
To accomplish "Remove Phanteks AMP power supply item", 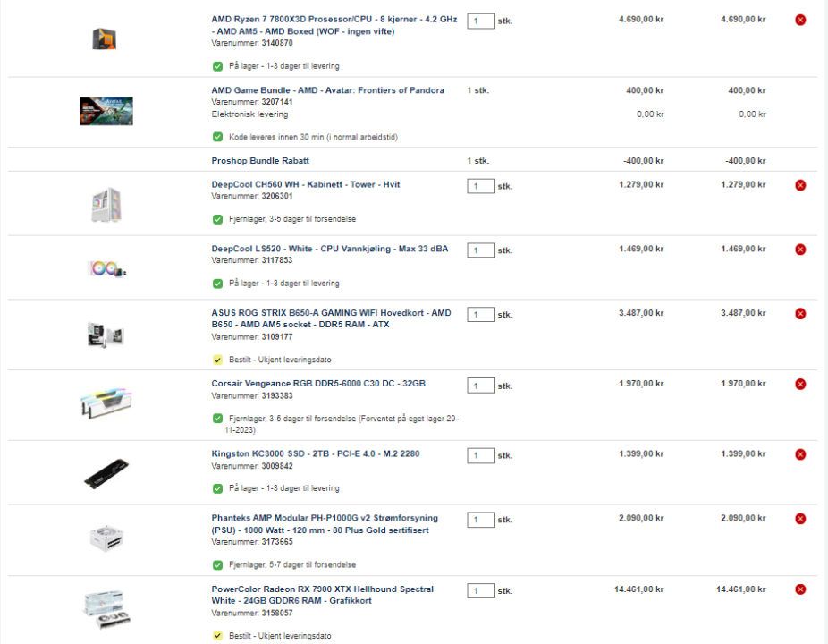I will (800, 519).
